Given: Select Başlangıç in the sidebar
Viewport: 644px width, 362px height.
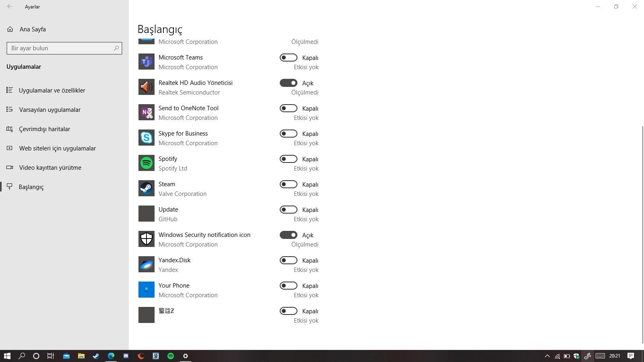Looking at the screenshot, I should click(x=64, y=187).
